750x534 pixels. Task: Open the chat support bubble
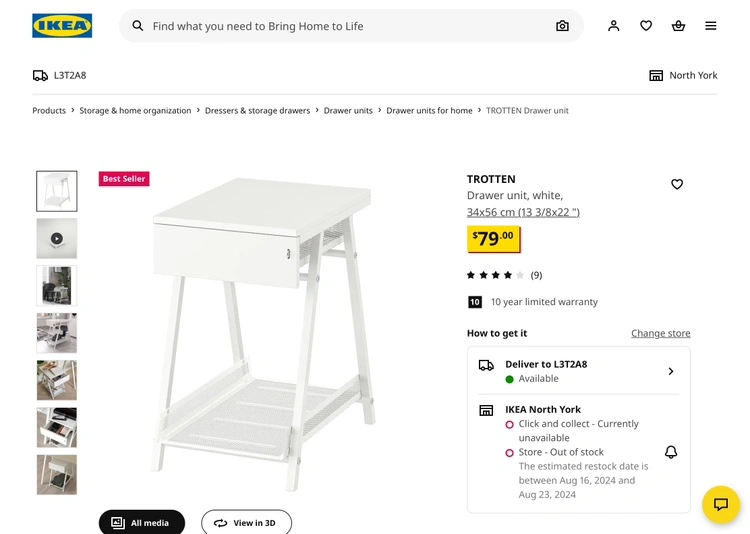click(720, 504)
